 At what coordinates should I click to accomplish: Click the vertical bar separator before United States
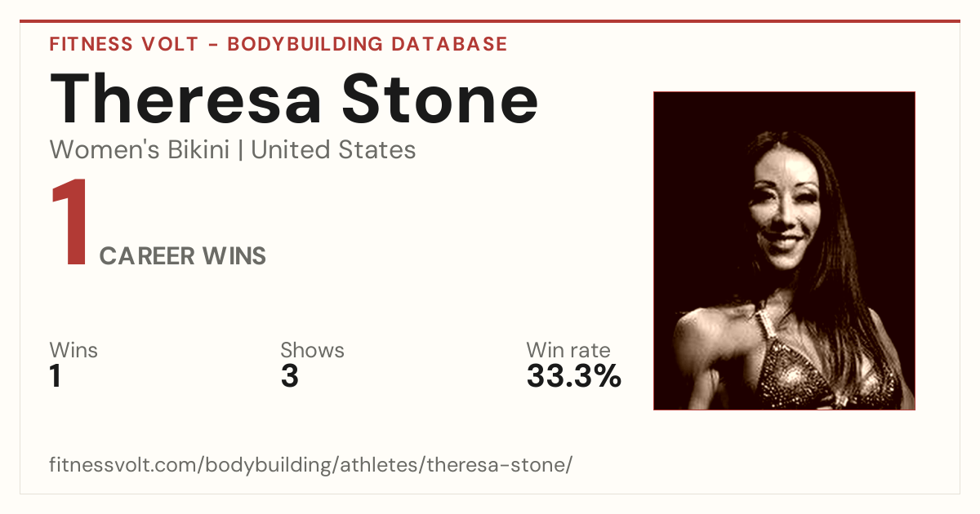[x=240, y=150]
